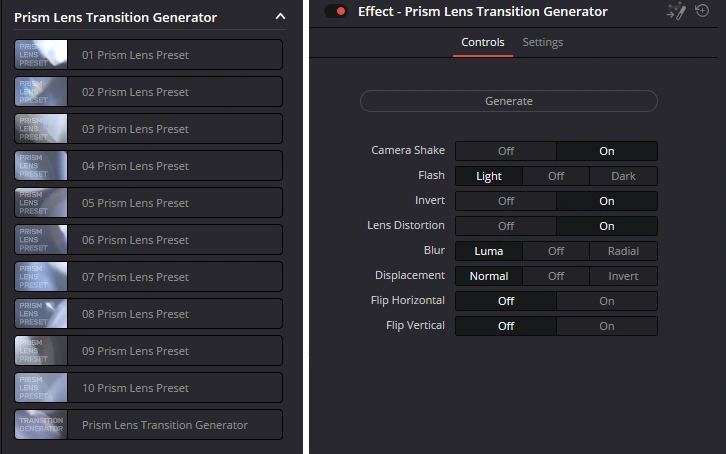
Task: Set Camera Shake to Off
Action: coord(506,151)
